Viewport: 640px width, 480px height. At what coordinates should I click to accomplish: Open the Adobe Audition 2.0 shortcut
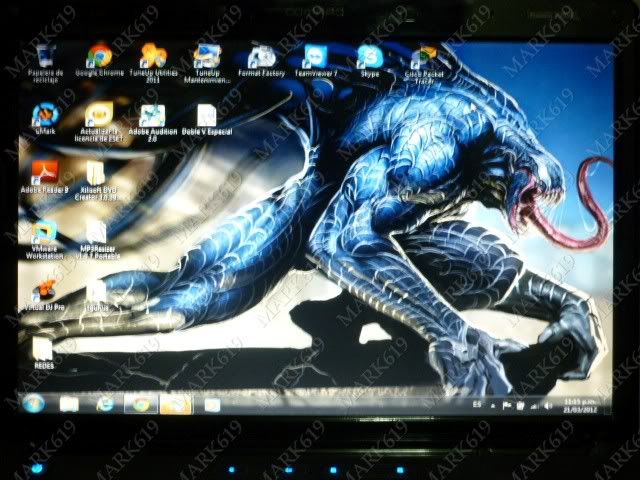(153, 123)
